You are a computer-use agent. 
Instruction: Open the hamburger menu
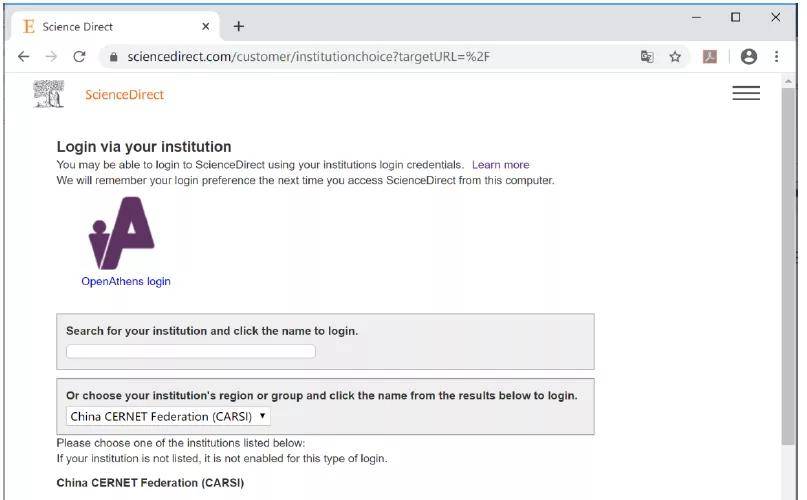pyautogui.click(x=746, y=93)
